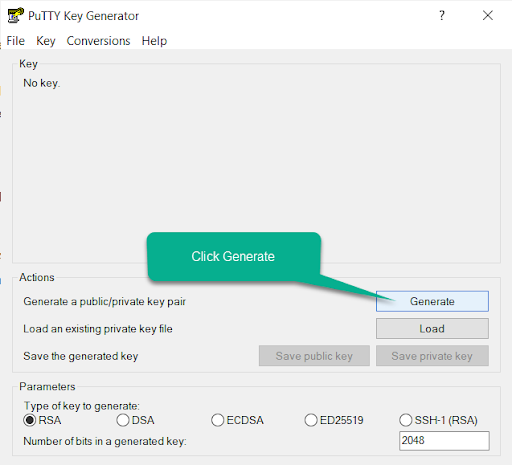The image size is (512, 465).
Task: Click 'Generate a public/private key pair' label
Action: 104,301
